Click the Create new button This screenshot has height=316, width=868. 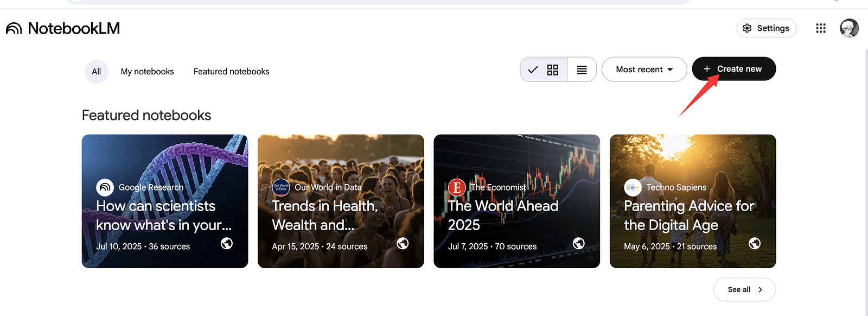point(733,69)
